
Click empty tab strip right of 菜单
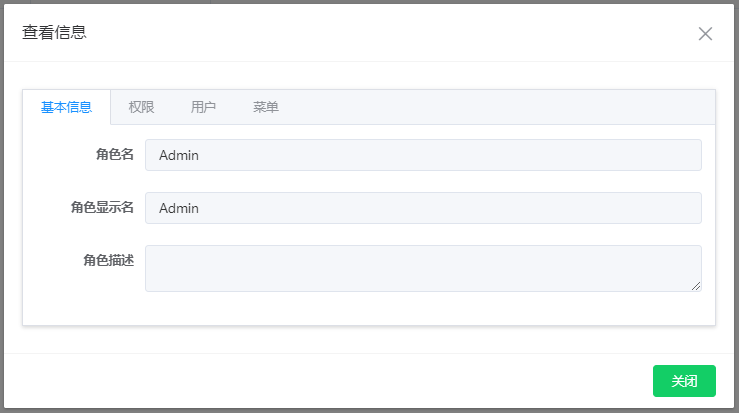pyautogui.click(x=500, y=107)
